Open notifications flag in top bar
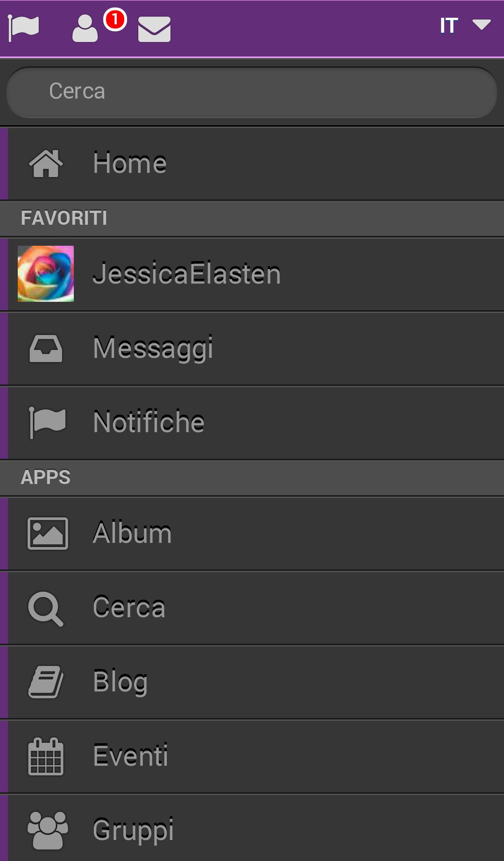504x861 pixels. coord(23,28)
